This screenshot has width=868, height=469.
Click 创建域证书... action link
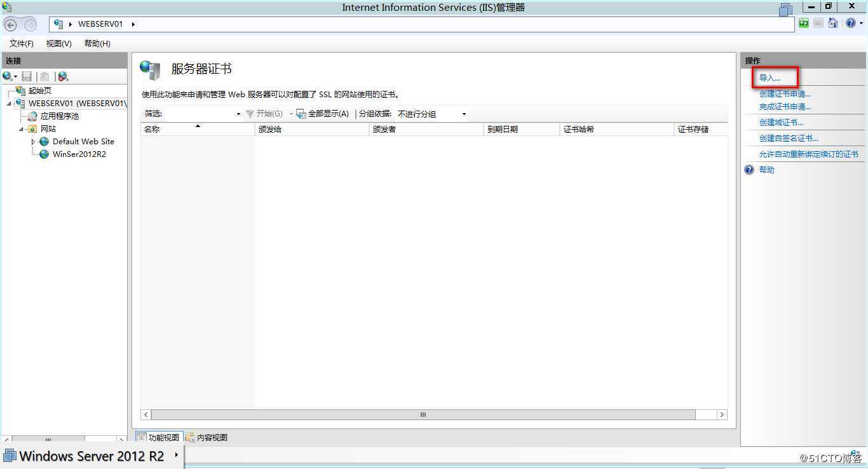click(781, 123)
